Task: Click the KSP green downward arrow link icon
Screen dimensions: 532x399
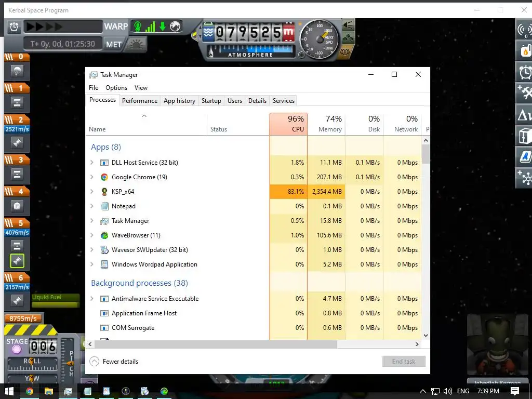Action: 163,26
